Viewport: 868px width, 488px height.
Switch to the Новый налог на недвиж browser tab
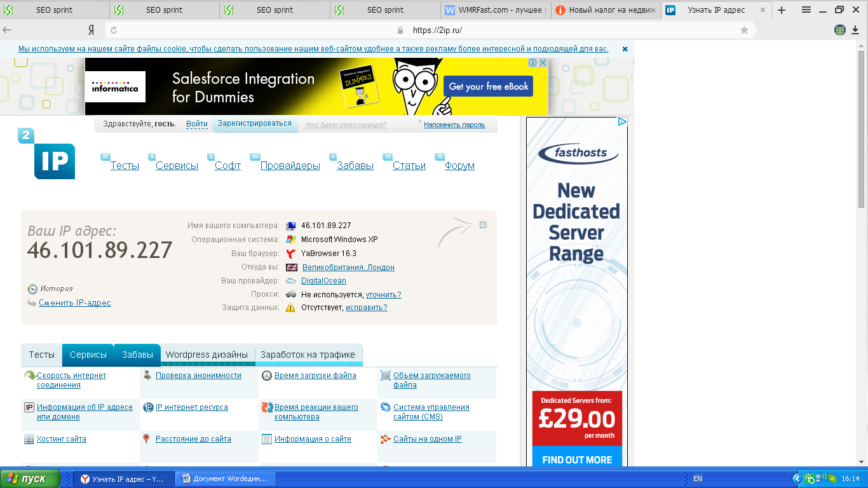pyautogui.click(x=606, y=10)
